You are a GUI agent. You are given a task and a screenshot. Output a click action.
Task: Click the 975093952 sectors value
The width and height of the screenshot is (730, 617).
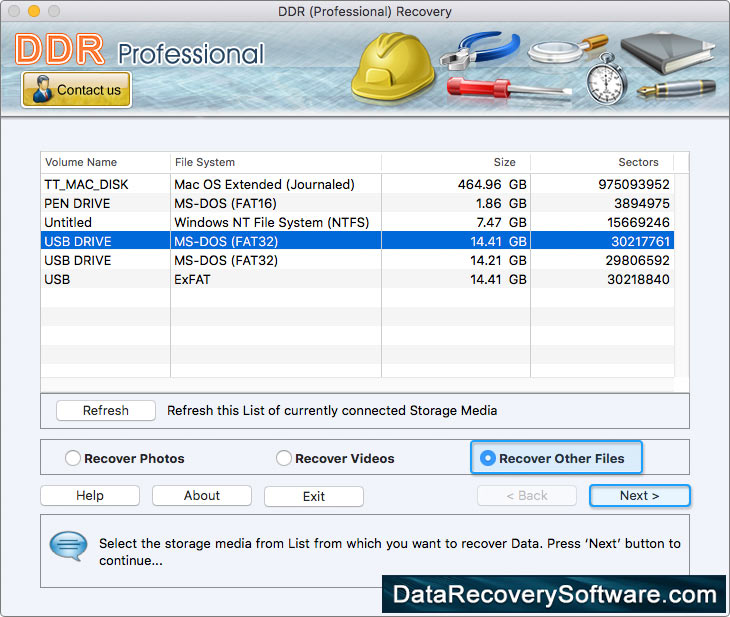click(634, 184)
